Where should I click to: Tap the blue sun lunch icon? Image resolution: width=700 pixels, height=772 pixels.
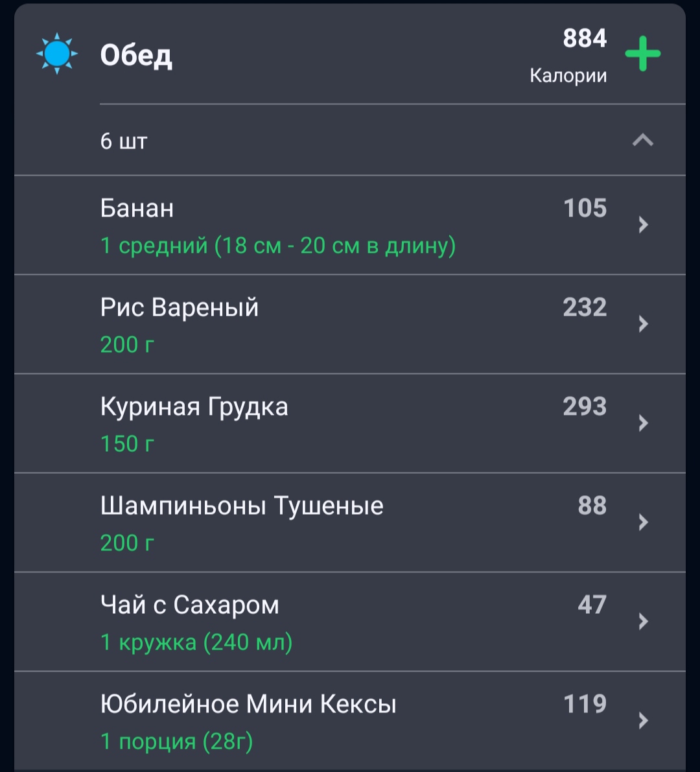coord(57,53)
